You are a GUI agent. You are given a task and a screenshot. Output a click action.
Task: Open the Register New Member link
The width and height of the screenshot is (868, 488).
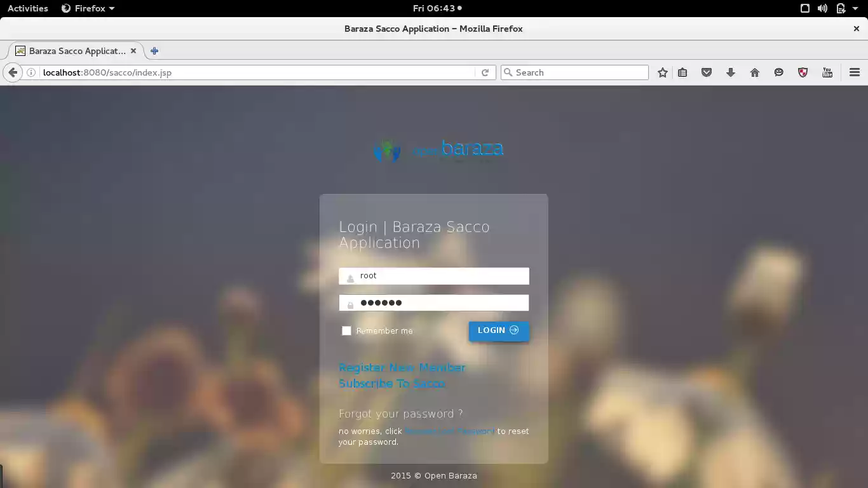tap(402, 367)
